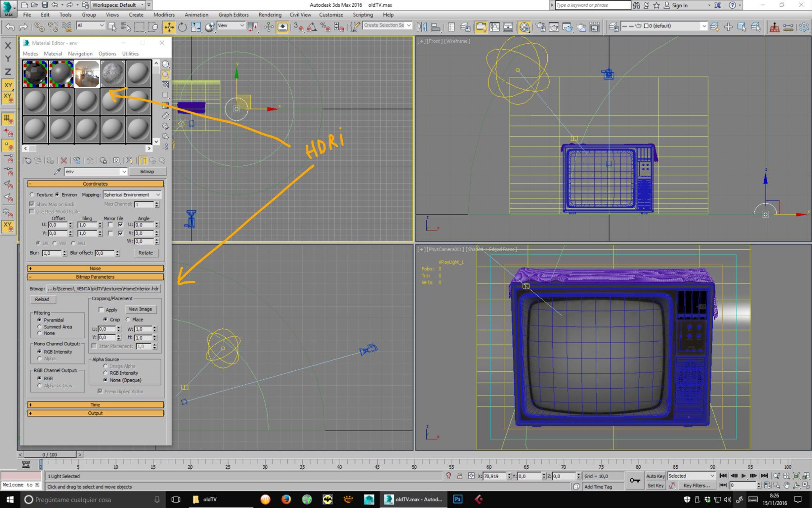Expand the Noise rollout
The height and width of the screenshot is (508, 812).
[95, 268]
